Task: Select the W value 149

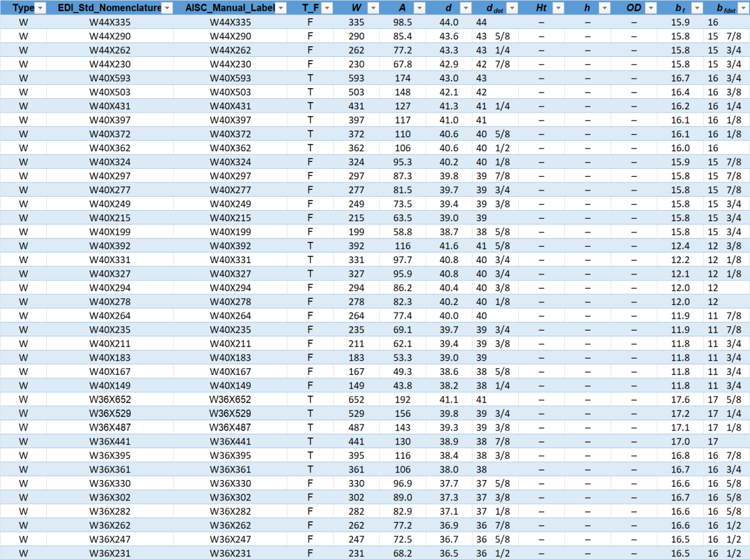Action: (x=356, y=386)
